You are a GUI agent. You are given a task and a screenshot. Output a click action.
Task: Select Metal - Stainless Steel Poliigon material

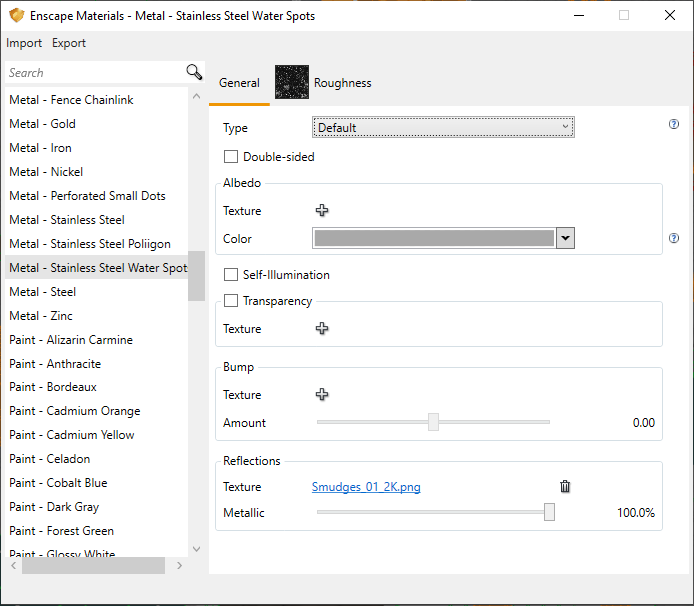pos(96,243)
